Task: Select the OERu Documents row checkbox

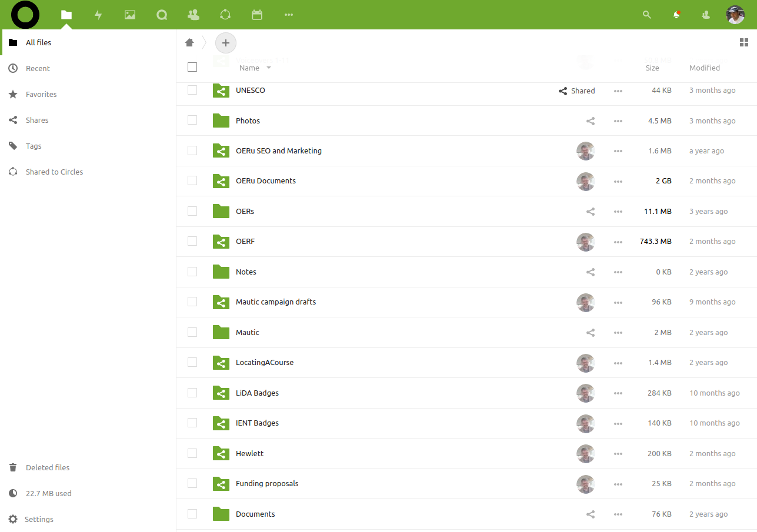Action: click(x=192, y=180)
